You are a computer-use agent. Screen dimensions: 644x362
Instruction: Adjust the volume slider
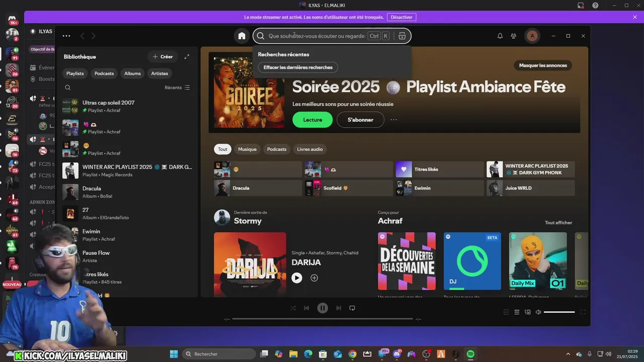(x=559, y=312)
